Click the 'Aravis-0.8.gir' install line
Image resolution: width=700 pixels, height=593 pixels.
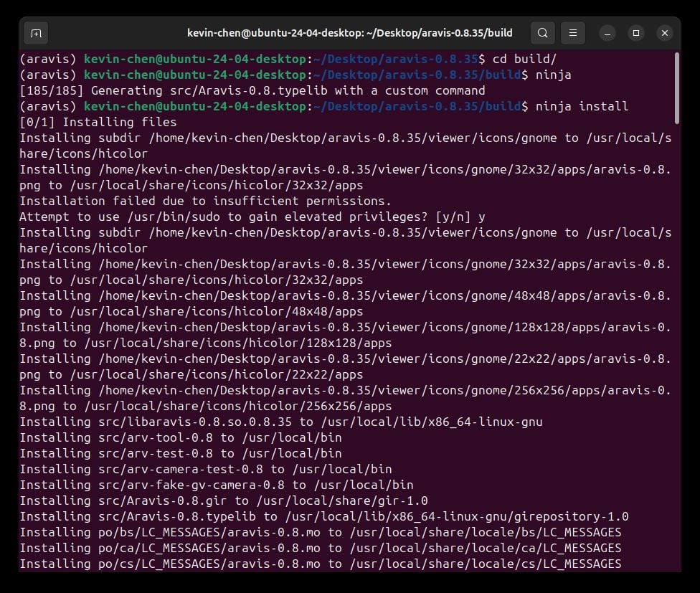(x=224, y=501)
